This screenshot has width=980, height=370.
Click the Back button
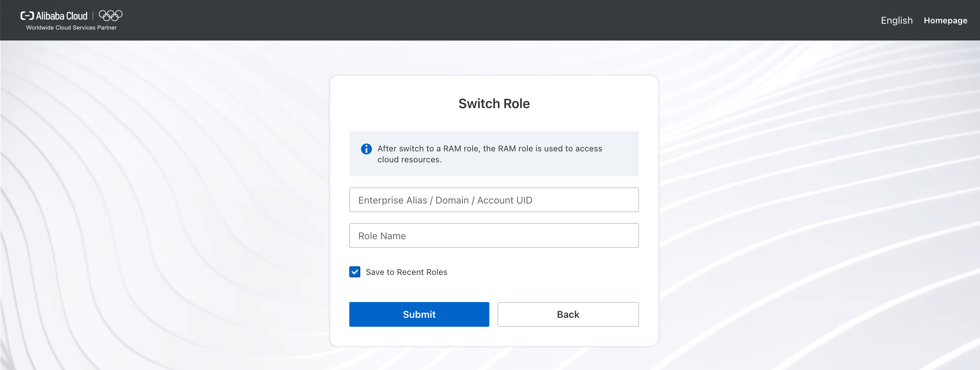click(568, 314)
